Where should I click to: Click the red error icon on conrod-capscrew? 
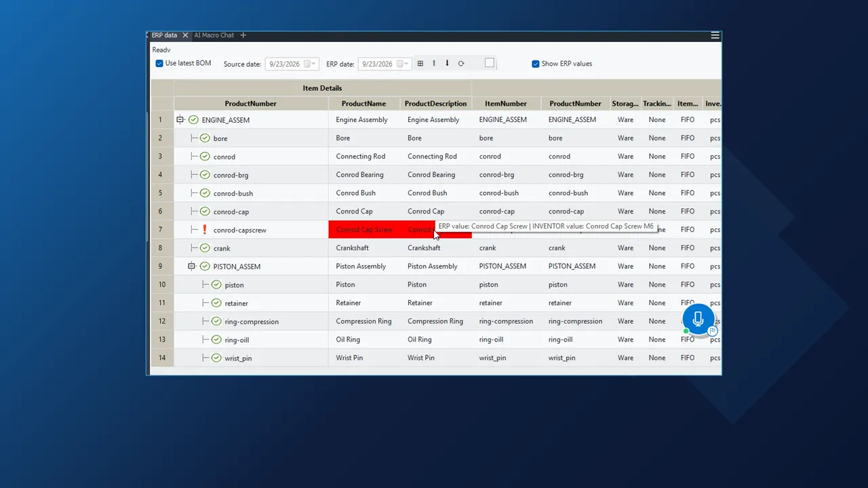pyautogui.click(x=205, y=230)
